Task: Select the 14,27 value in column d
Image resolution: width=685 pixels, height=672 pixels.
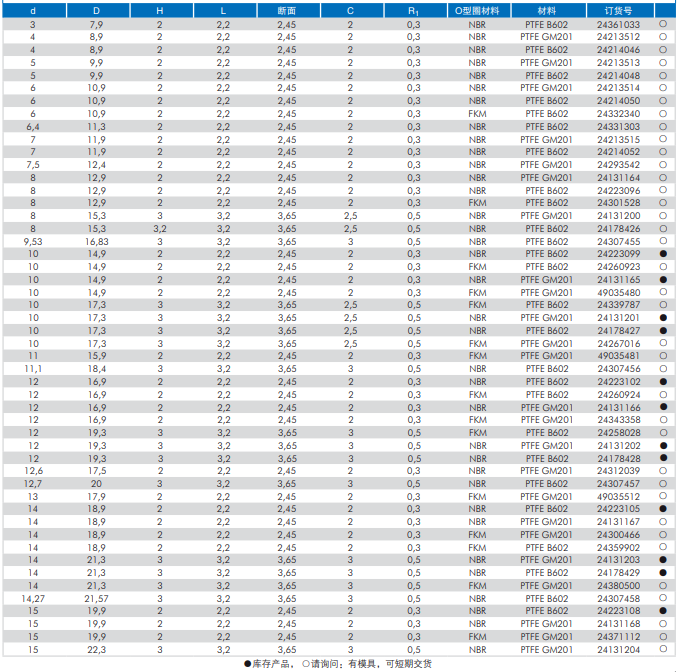Action: [33, 598]
